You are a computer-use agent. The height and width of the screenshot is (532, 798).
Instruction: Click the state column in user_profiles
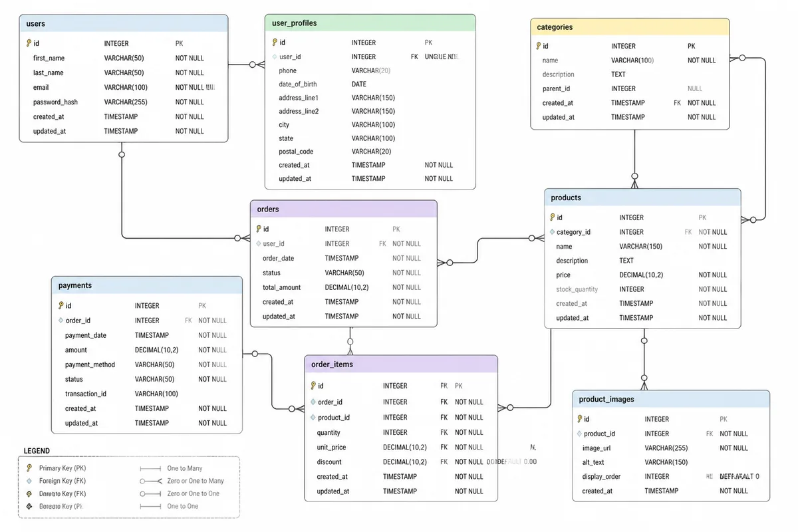(x=286, y=138)
